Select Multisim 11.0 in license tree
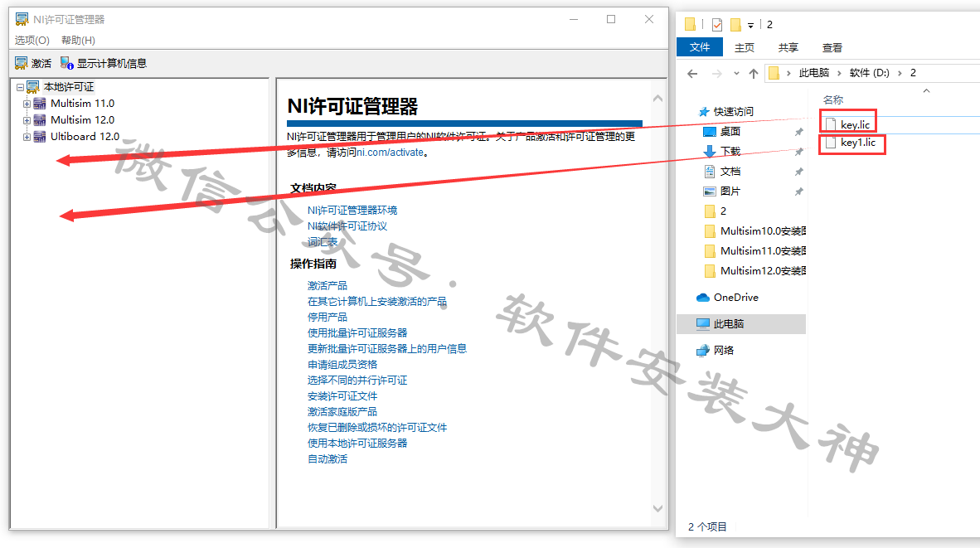This screenshot has height=548, width=980. [83, 103]
